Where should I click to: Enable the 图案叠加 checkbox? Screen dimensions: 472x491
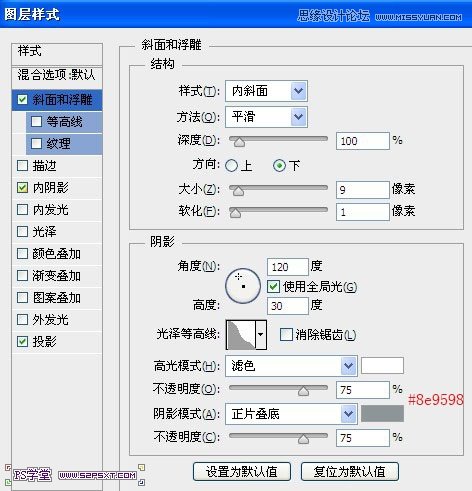(22, 298)
